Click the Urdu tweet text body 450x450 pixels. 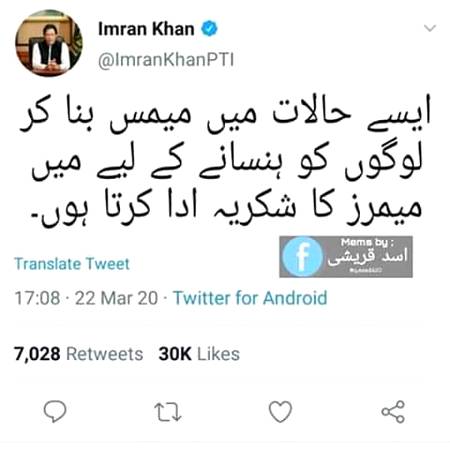pyautogui.click(x=225, y=162)
